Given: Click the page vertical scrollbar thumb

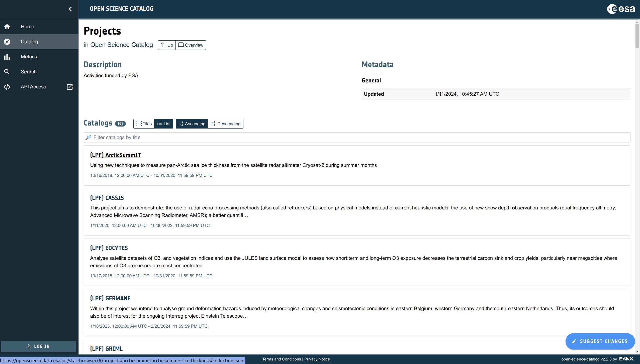Looking at the screenshot, I should coord(637,36).
